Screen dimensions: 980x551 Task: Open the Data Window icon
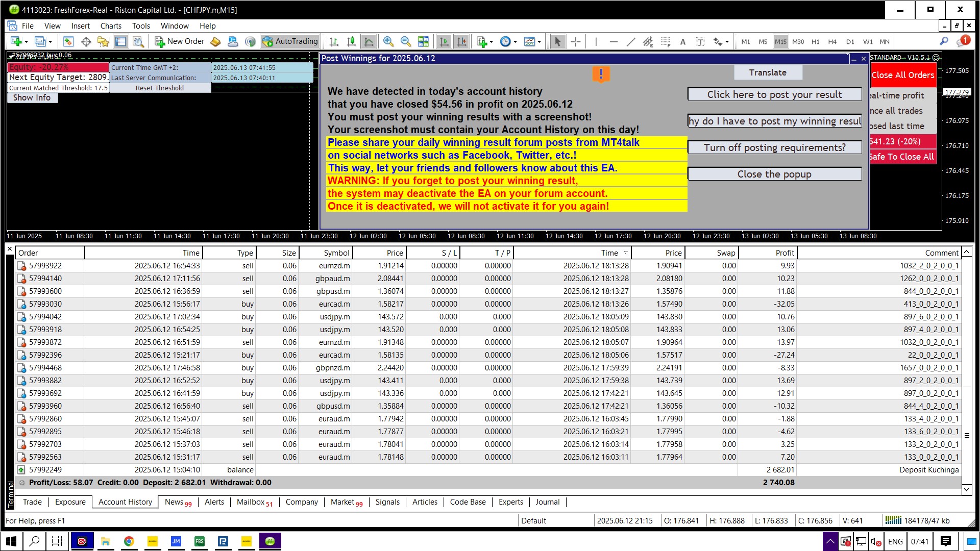86,42
